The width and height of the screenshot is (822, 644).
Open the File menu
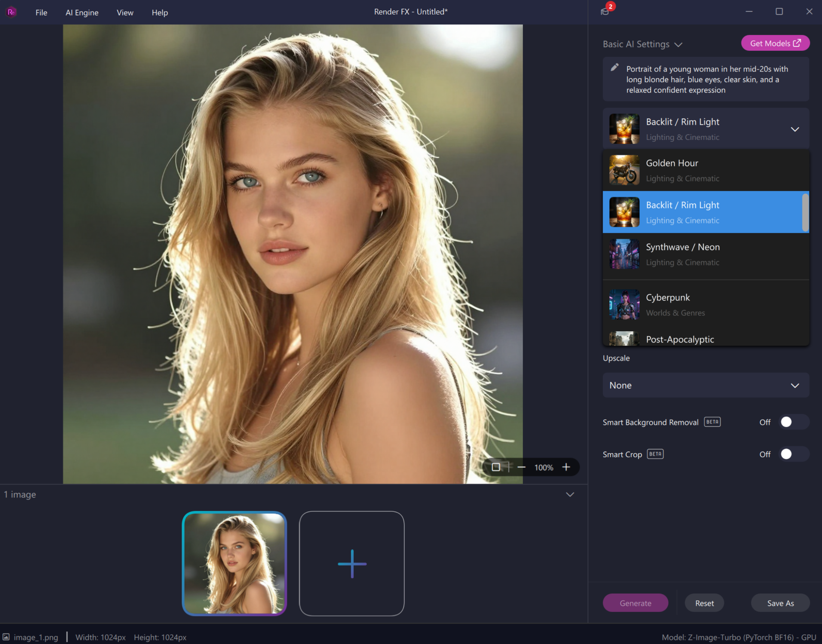click(41, 13)
